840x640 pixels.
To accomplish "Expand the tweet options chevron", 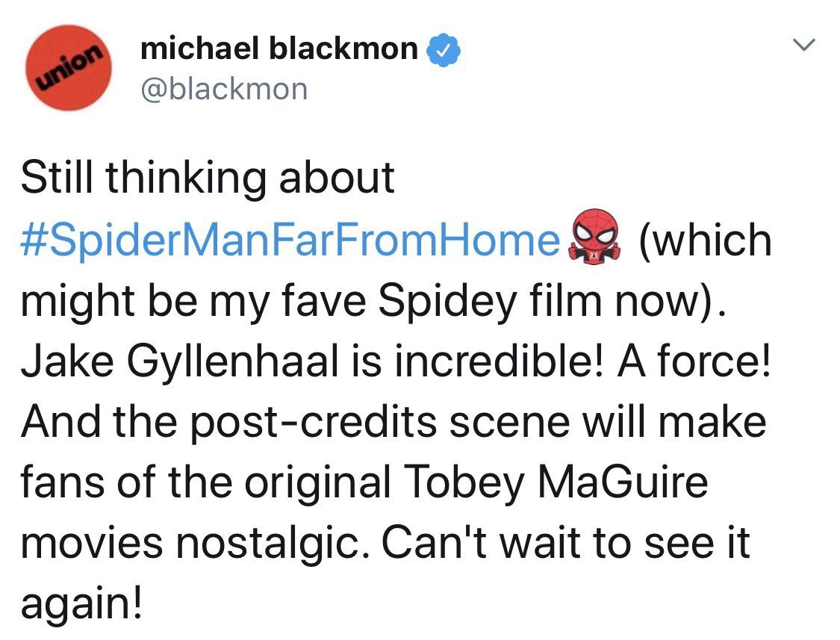I will (804, 45).
